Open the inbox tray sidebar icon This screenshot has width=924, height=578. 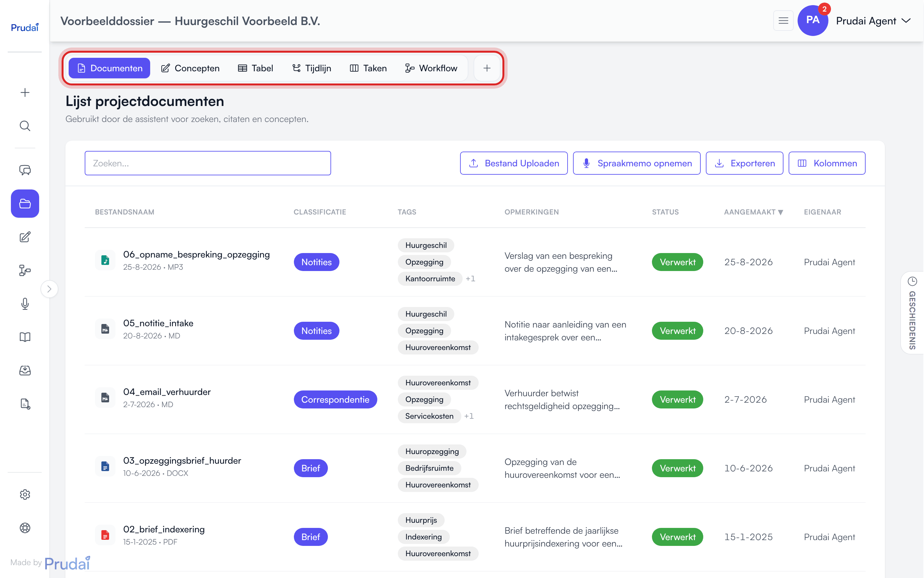(x=25, y=371)
